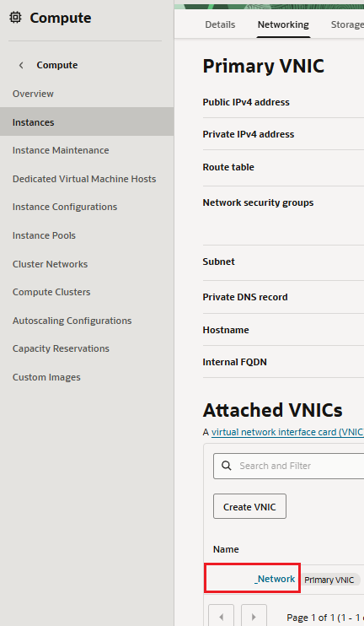Click the Primary VNIC badge
364x626 pixels.
[329, 580]
